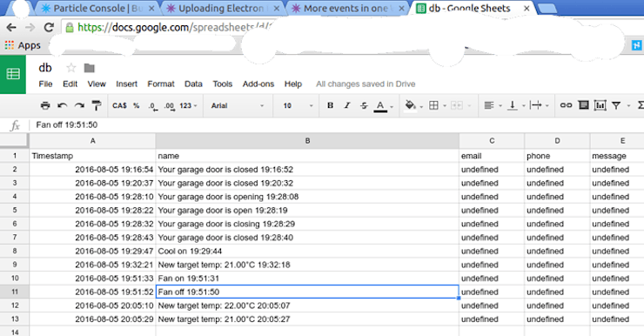This screenshot has width=644, height=336.
Task: Open the Add-ons menu
Action: (x=258, y=84)
